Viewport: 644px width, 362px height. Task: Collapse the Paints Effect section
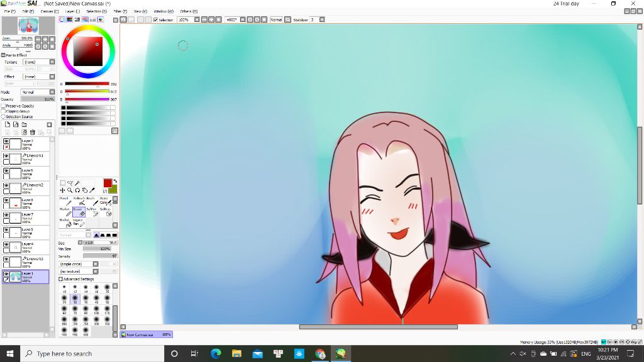[3, 55]
